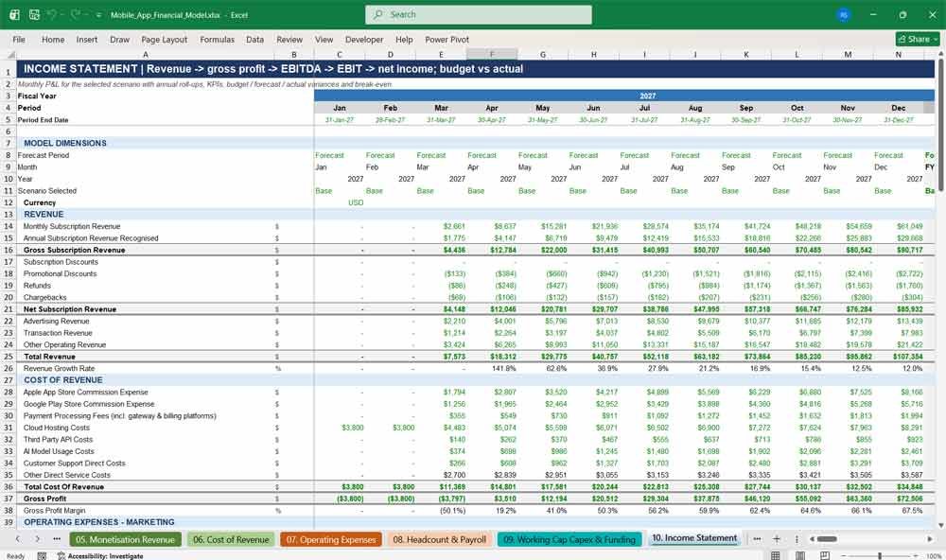Click the Excel app icon in title bar
The image size is (946, 560).
tap(14, 14)
